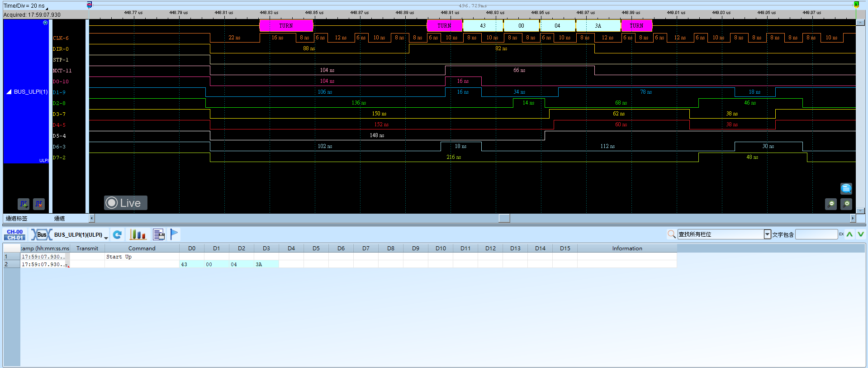The image size is (868, 368).
Task: Click the waveform scrollbar right arrow
Action: (x=853, y=218)
